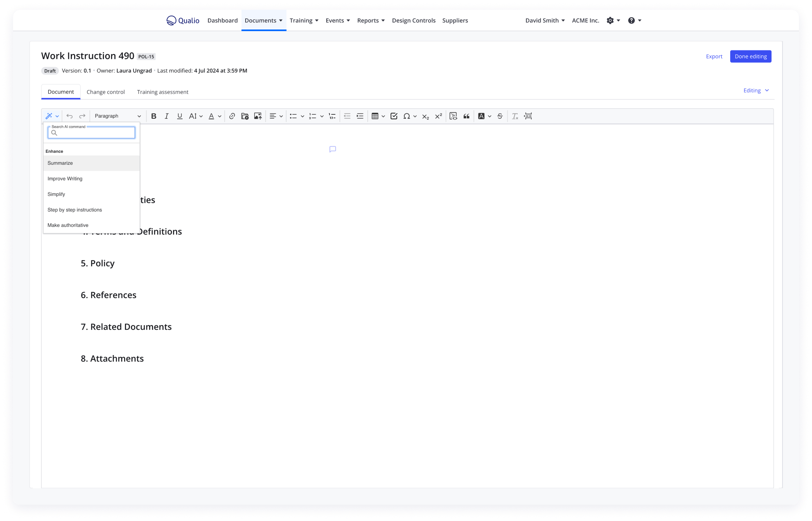Click the Done editing button
This screenshot has height=521, width=812.
coord(751,56)
